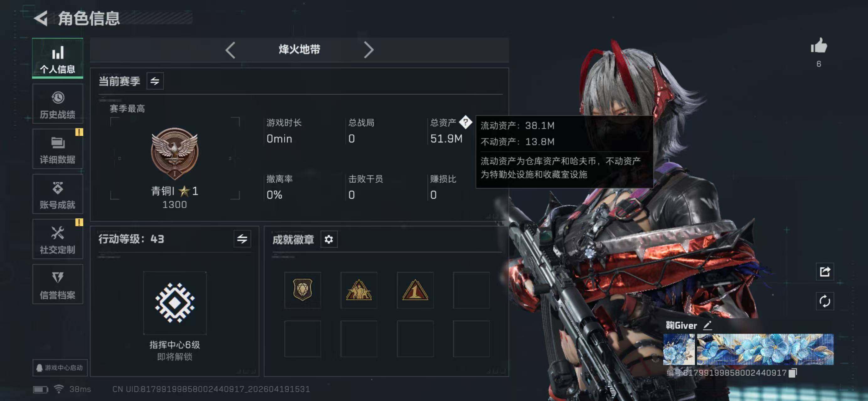Toggle the swap icon beside 行动等级
868x401 pixels.
tap(242, 239)
